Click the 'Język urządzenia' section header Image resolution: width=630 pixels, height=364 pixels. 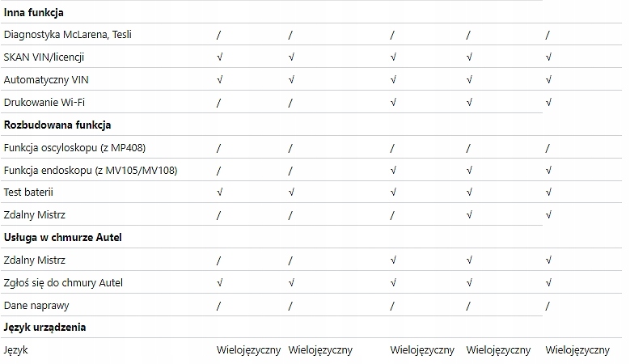(45, 328)
